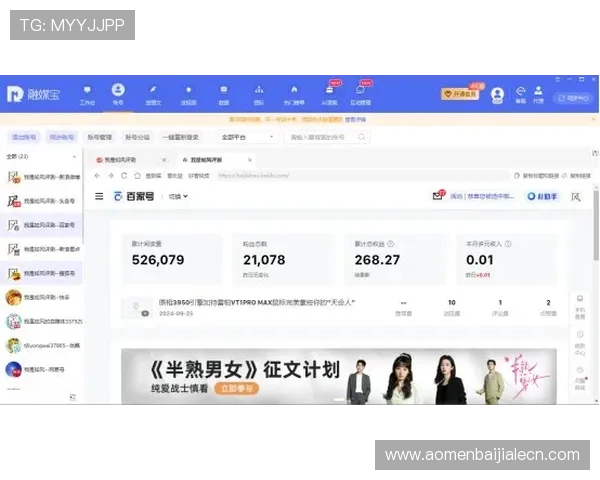The width and height of the screenshot is (600, 480).
Task: Select the account with 37665 in its name
Action: coord(42,346)
